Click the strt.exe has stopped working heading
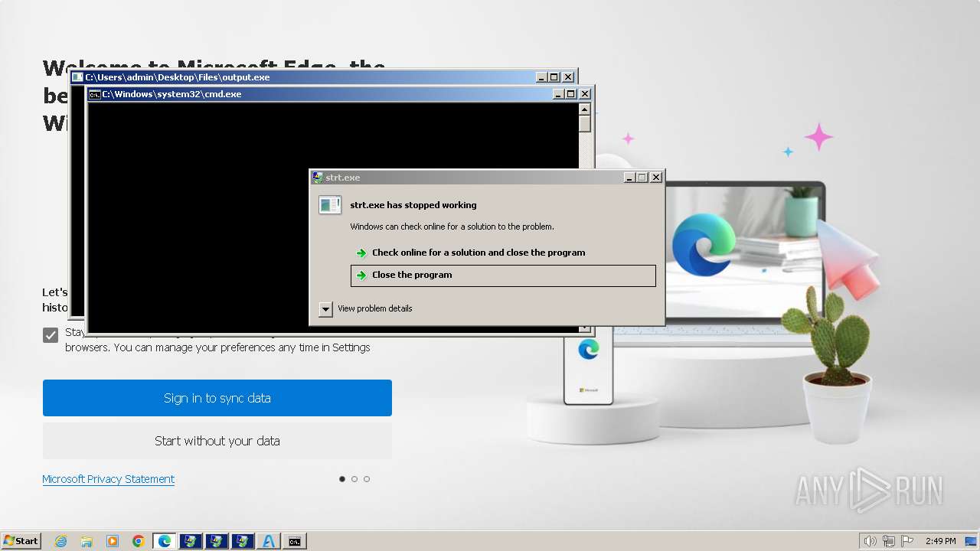 413,205
